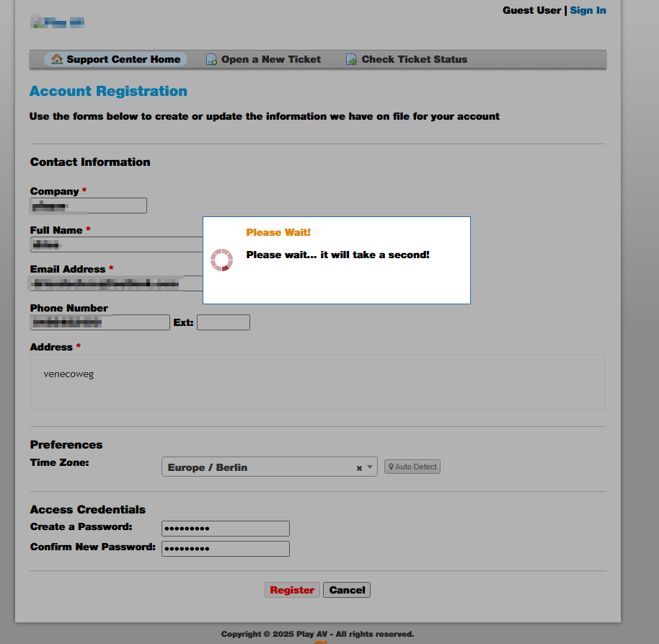Focus the Company input field

(x=88, y=206)
